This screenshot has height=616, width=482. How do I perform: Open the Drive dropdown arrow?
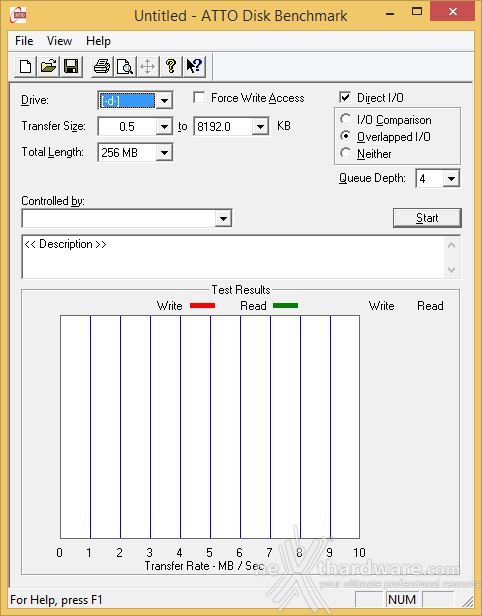164,101
